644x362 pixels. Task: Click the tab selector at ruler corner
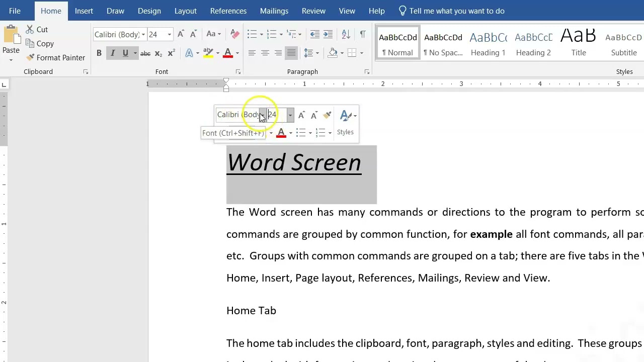tap(4, 84)
